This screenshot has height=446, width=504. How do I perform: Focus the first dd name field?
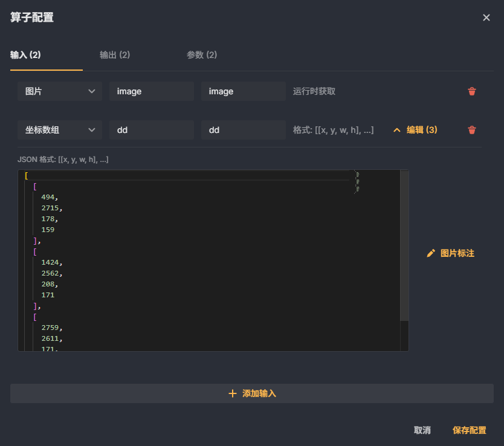152,130
